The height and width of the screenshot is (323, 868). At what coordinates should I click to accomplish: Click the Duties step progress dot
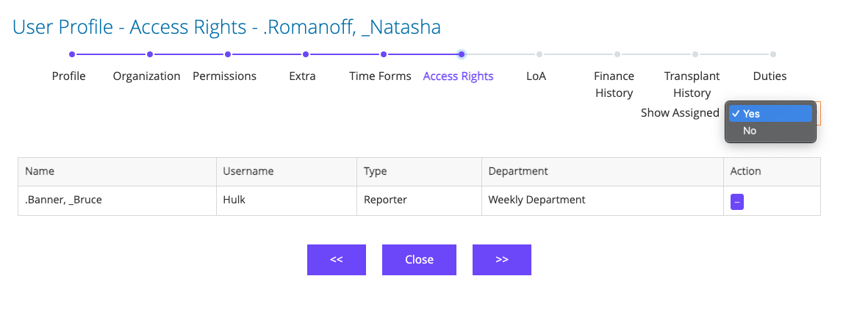(x=772, y=54)
